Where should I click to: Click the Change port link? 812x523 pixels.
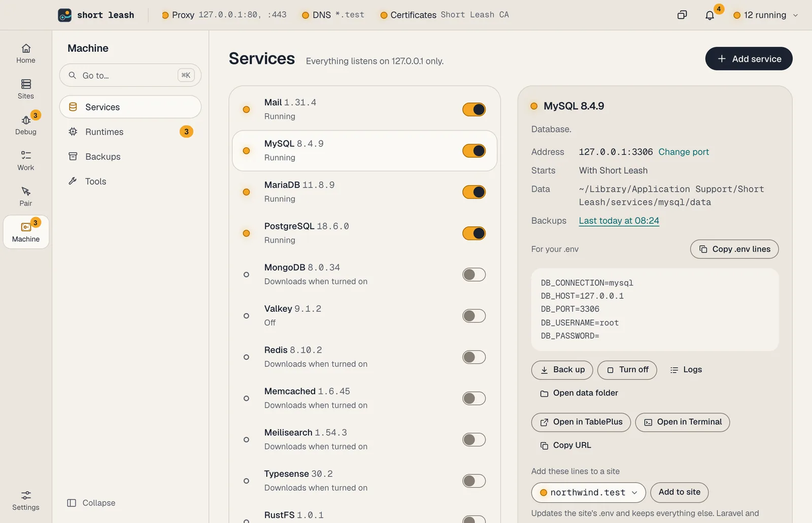coord(684,152)
